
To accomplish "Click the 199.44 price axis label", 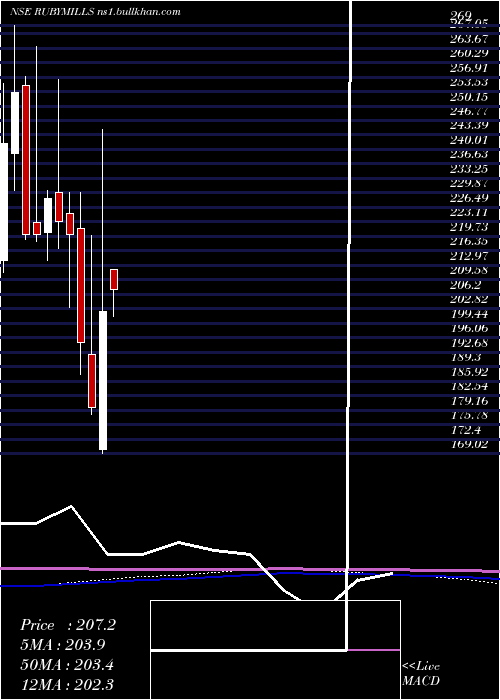I will [x=469, y=314].
